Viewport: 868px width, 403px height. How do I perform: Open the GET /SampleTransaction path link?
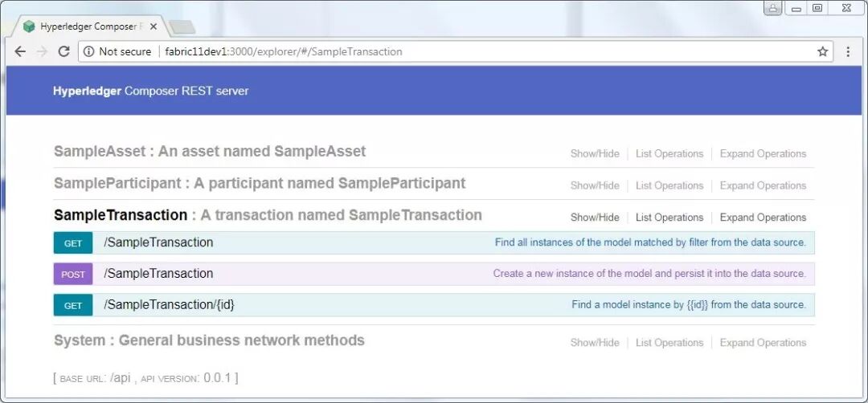tap(158, 242)
